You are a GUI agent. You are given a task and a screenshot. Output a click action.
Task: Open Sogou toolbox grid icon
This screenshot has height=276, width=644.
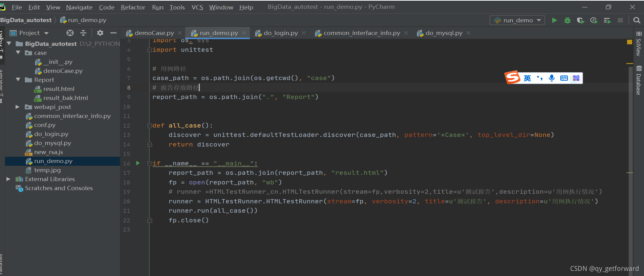coord(576,78)
